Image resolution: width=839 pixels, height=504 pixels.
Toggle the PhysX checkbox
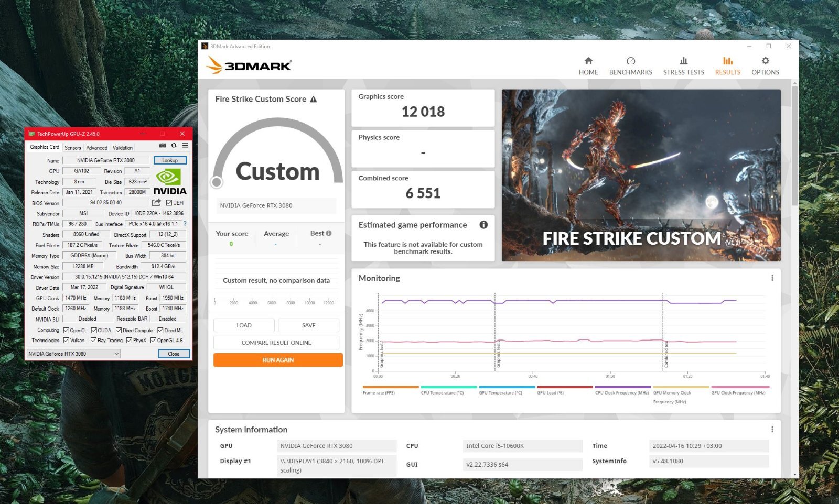[129, 340]
